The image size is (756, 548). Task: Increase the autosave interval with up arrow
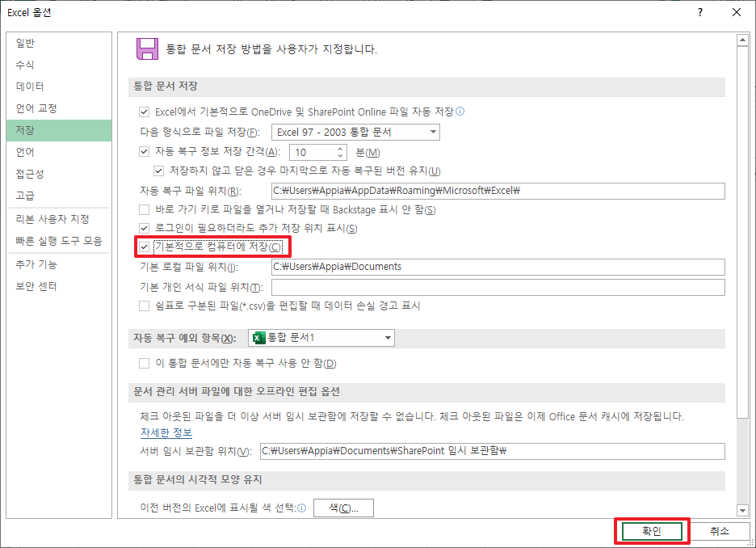tap(340, 149)
